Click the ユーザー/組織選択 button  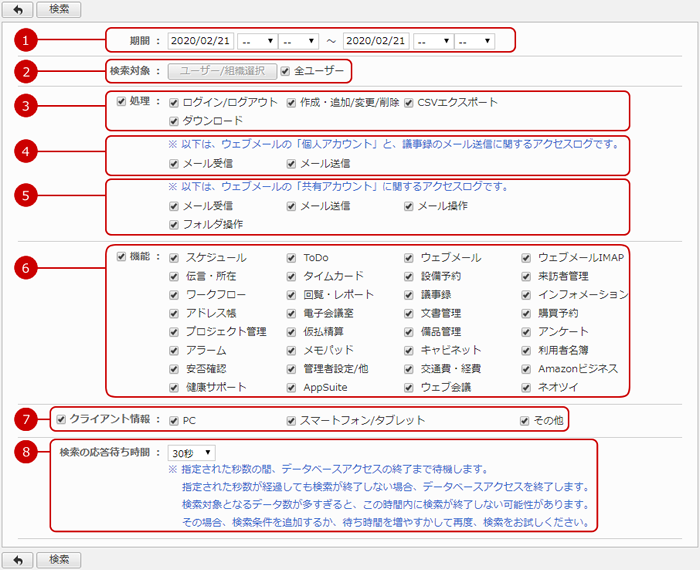[x=221, y=71]
